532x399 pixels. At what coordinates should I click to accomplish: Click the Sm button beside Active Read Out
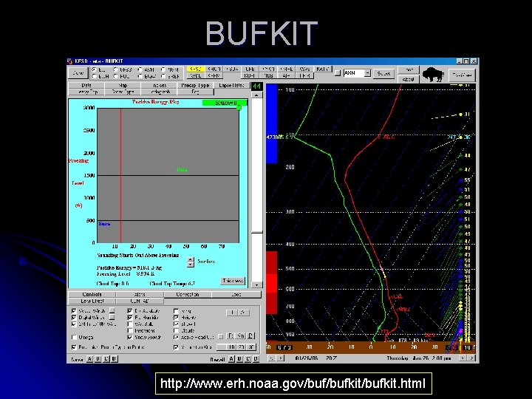[241, 336]
